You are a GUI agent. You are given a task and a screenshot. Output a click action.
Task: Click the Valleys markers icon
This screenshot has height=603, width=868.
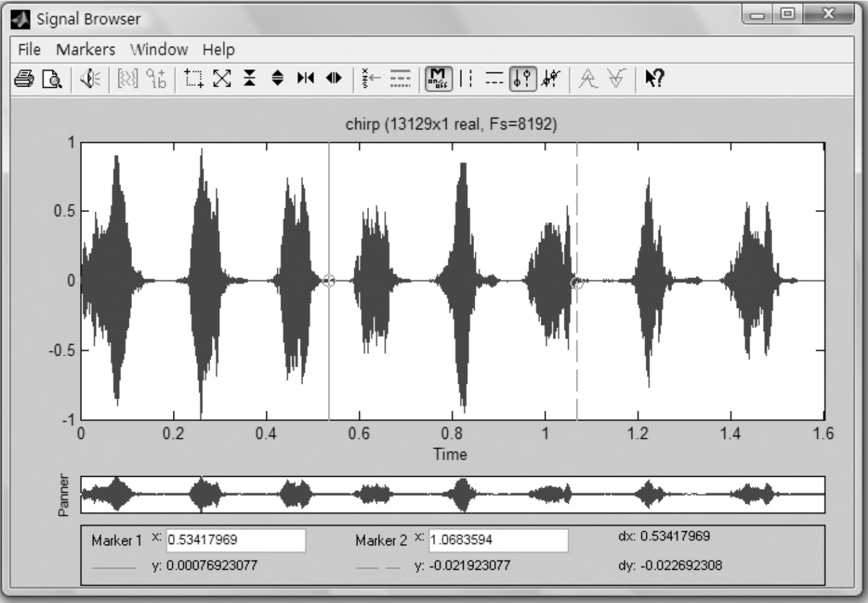coord(616,79)
